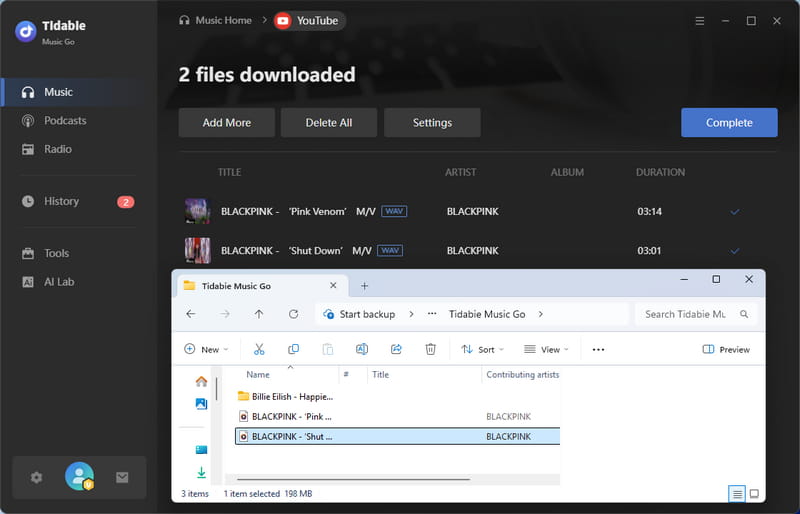Click checkmark for the Shut Down track
800x514 pixels.
pyautogui.click(x=735, y=251)
